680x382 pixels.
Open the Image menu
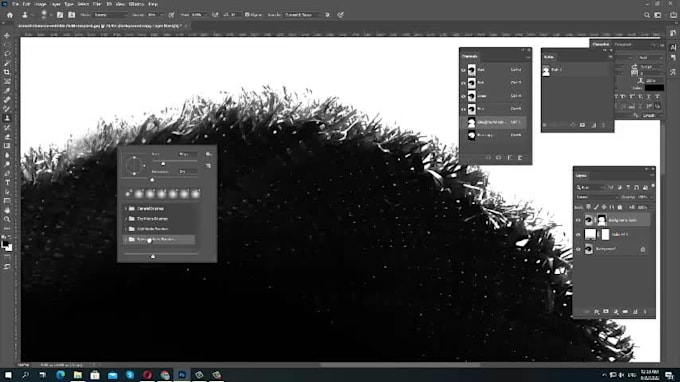coord(40,4)
